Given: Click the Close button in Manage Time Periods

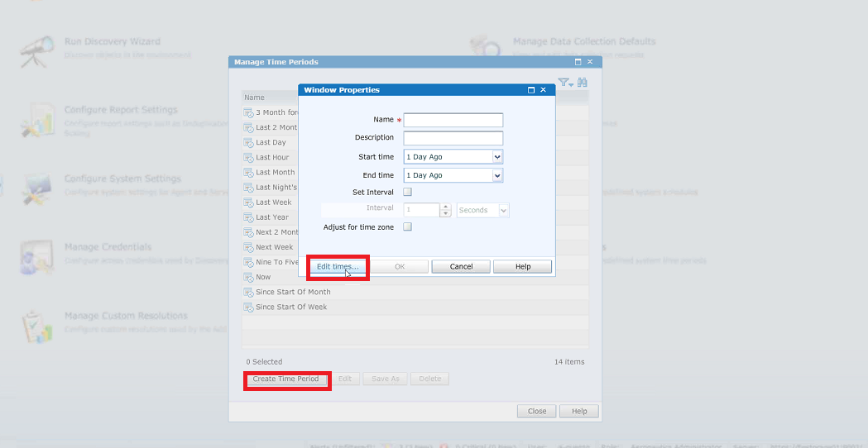Looking at the screenshot, I should pyautogui.click(x=537, y=411).
